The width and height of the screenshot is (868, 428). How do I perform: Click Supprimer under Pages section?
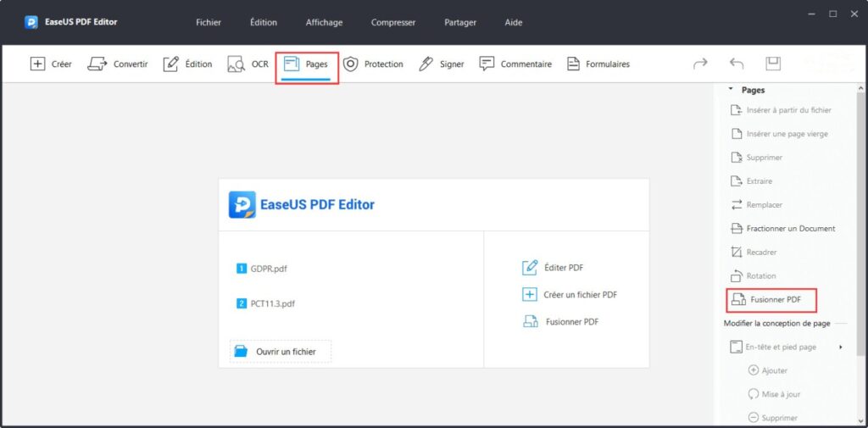click(757, 158)
